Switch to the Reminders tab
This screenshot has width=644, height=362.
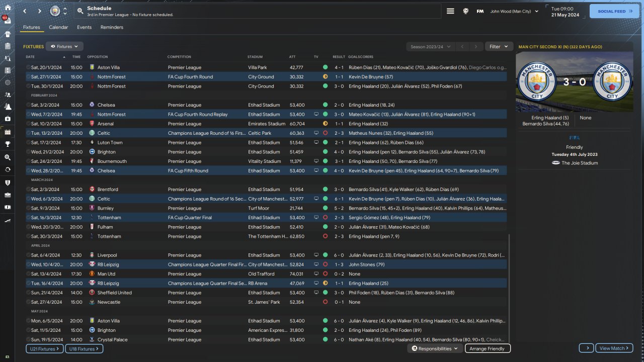click(112, 27)
